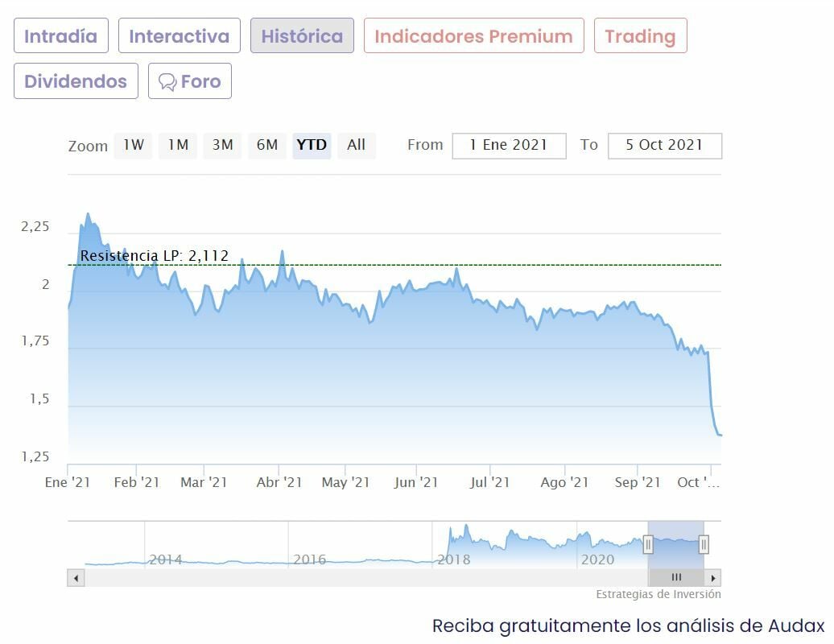Select the 6M zoom option
The height and width of the screenshot is (644, 834).
click(267, 146)
